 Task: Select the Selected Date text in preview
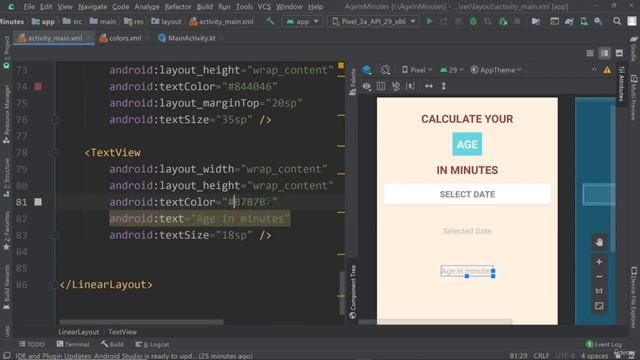tap(467, 231)
